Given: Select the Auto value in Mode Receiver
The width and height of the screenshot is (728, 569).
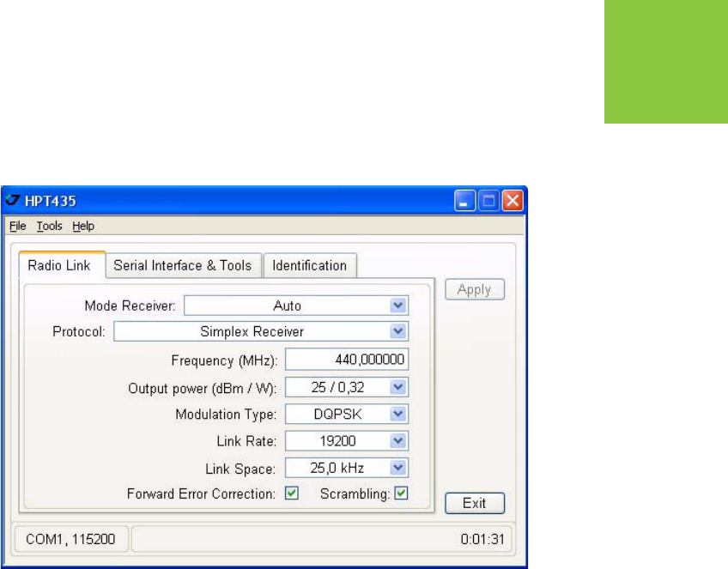Looking at the screenshot, I should (287, 306).
